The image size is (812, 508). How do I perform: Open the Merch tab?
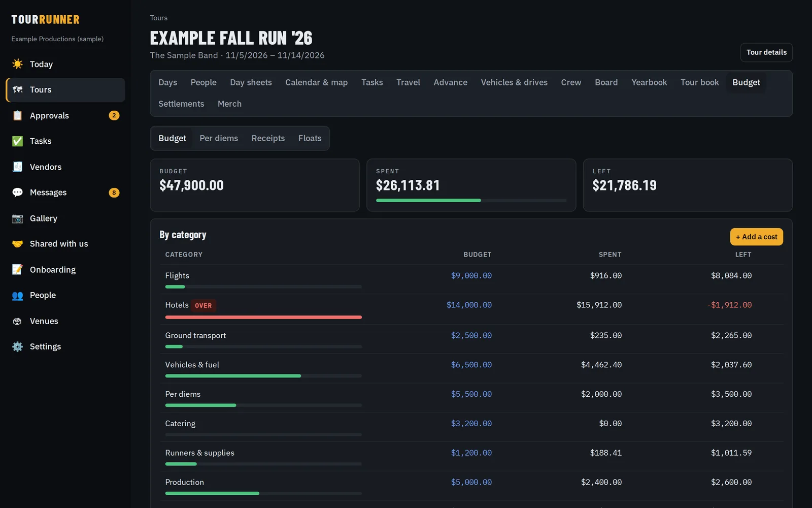point(229,104)
